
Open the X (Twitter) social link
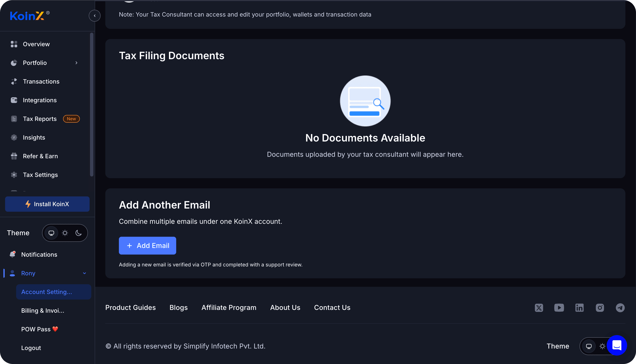point(539,308)
